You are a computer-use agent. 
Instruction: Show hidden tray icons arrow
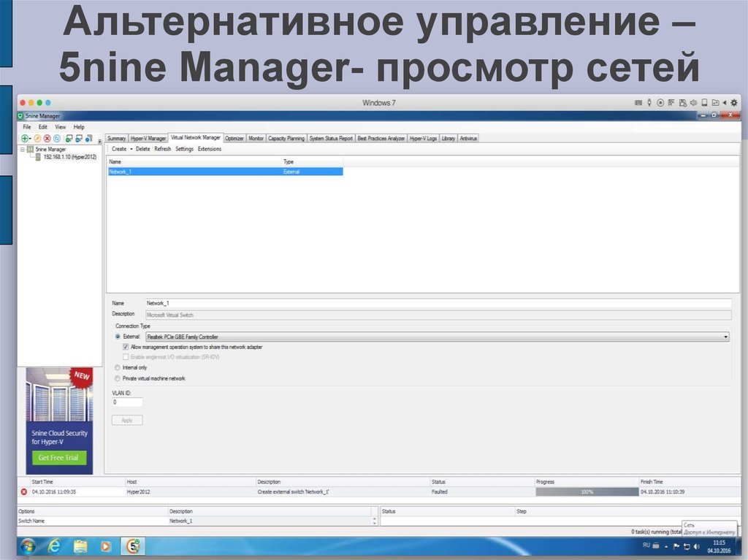point(666,547)
